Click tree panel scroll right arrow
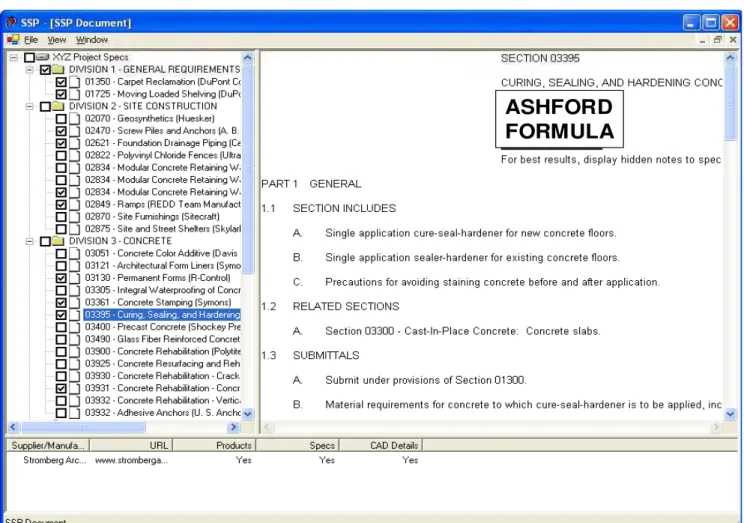Screen dimensions: 744x523 point(233,427)
